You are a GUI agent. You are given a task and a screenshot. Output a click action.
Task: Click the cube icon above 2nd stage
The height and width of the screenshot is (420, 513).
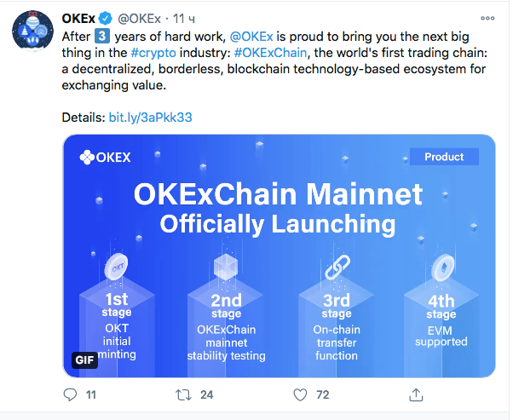(224, 265)
